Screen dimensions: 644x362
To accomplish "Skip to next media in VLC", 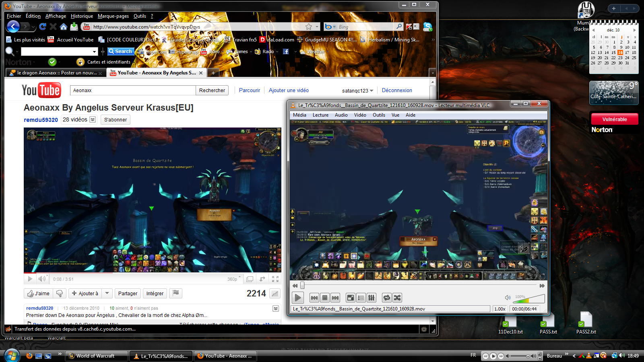I will [x=335, y=298].
